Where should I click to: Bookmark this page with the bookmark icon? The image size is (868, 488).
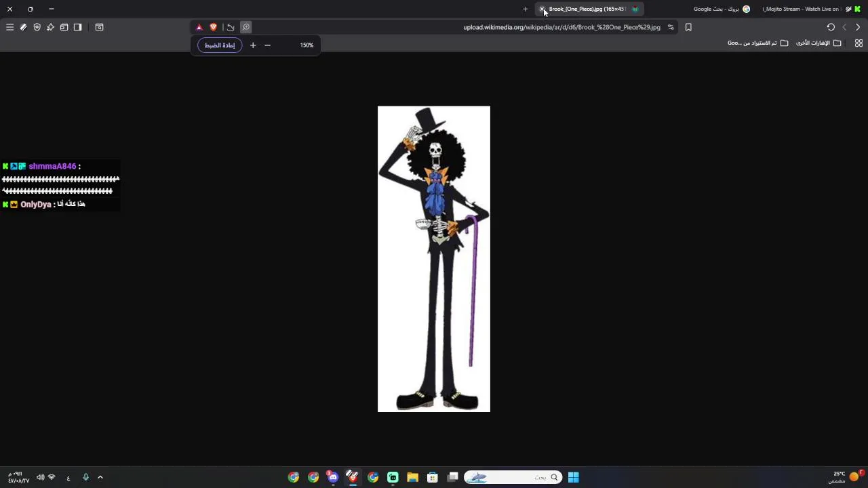click(688, 27)
